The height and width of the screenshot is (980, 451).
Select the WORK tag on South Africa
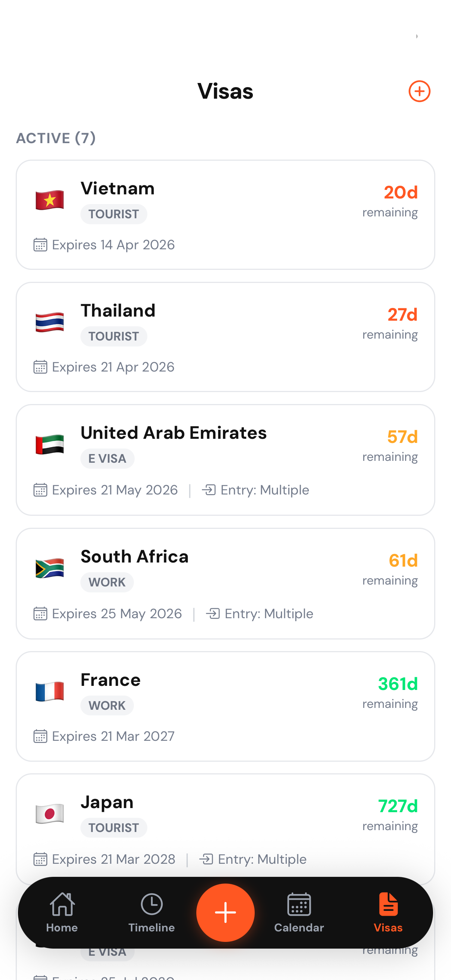click(x=107, y=582)
